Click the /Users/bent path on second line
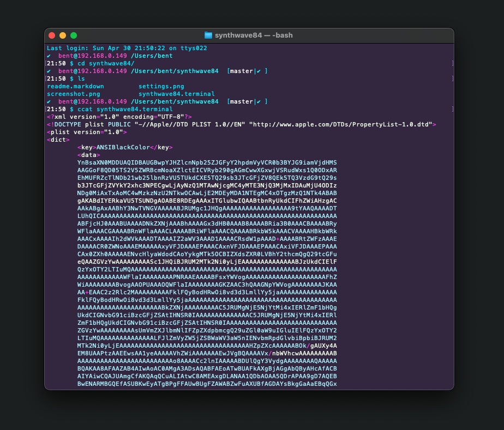The height and width of the screenshot is (430, 504). pos(152,56)
